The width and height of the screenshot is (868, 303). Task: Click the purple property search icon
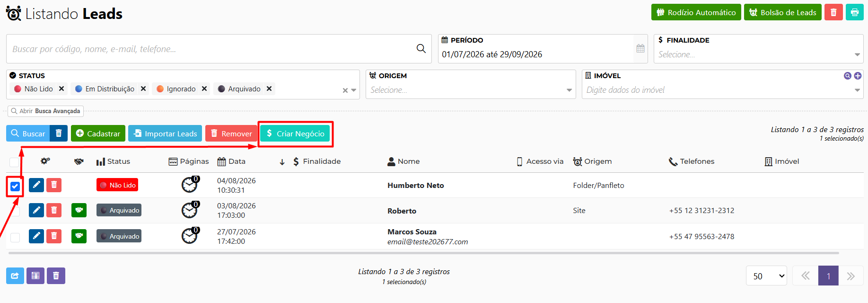pyautogui.click(x=848, y=76)
